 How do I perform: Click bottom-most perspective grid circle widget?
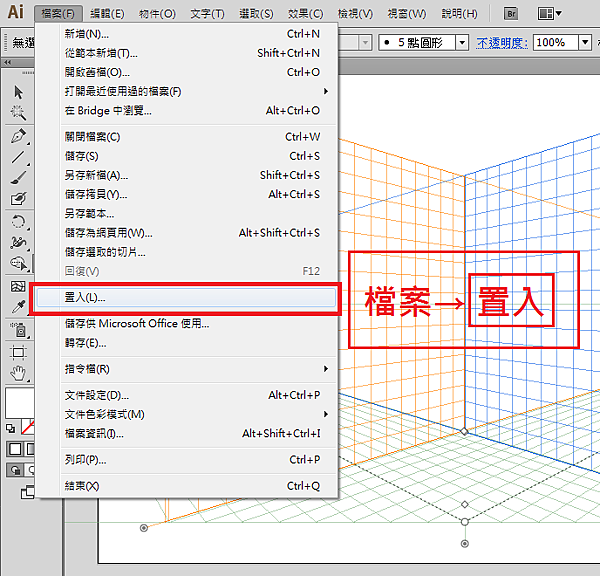[x=465, y=543]
